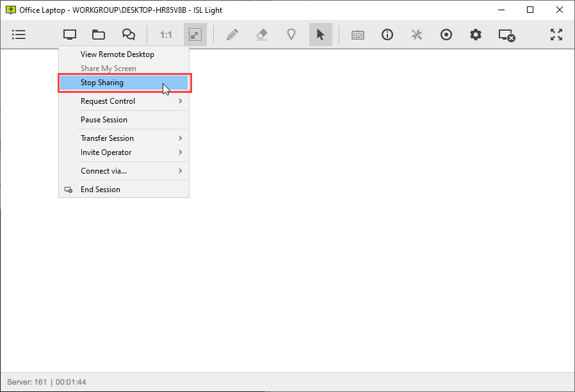575x392 pixels.
Task: Minimize the ISL Light window
Action: [501, 10]
